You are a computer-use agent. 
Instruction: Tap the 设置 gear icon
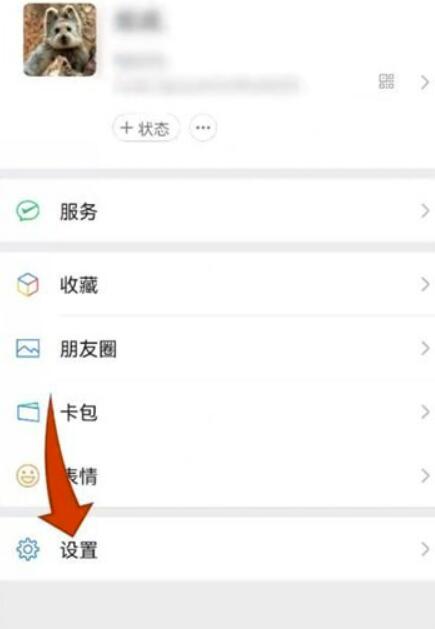tap(28, 549)
